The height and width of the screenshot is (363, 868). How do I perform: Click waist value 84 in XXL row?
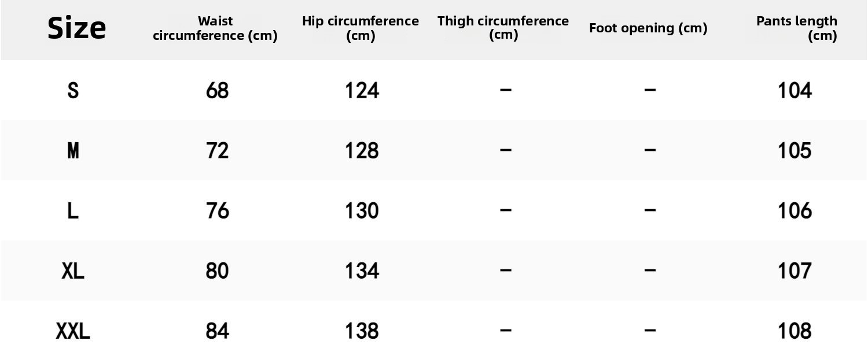pyautogui.click(x=217, y=331)
